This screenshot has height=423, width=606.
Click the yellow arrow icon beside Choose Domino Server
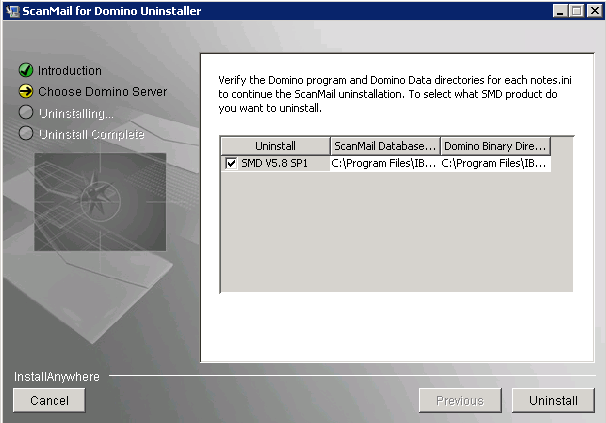(x=26, y=92)
